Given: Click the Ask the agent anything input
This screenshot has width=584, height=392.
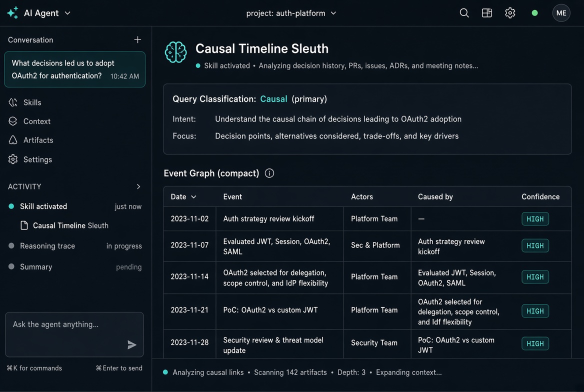Looking at the screenshot, I should (x=74, y=334).
